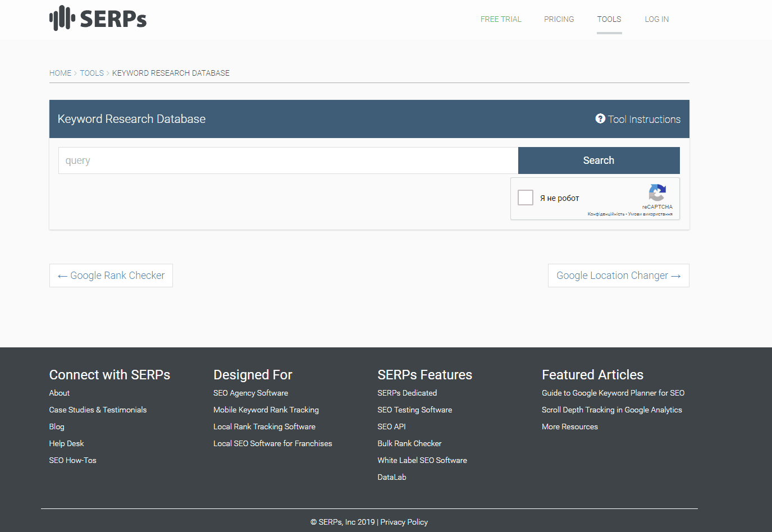This screenshot has width=772, height=532.
Task: Open the SEO API link
Action: [x=392, y=426]
